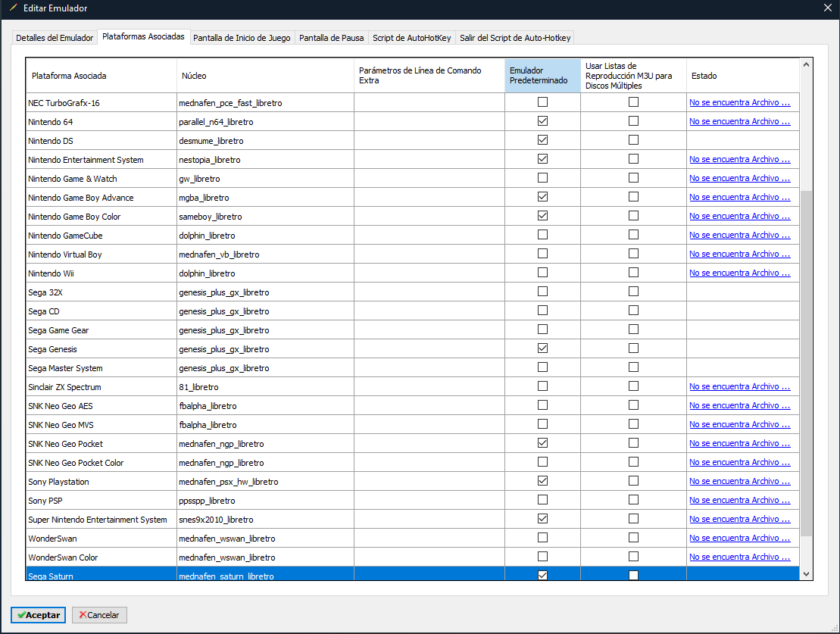The image size is (840, 634).
Task: Select the SNK Neo Geo MVS platform cell
Action: [101, 425]
